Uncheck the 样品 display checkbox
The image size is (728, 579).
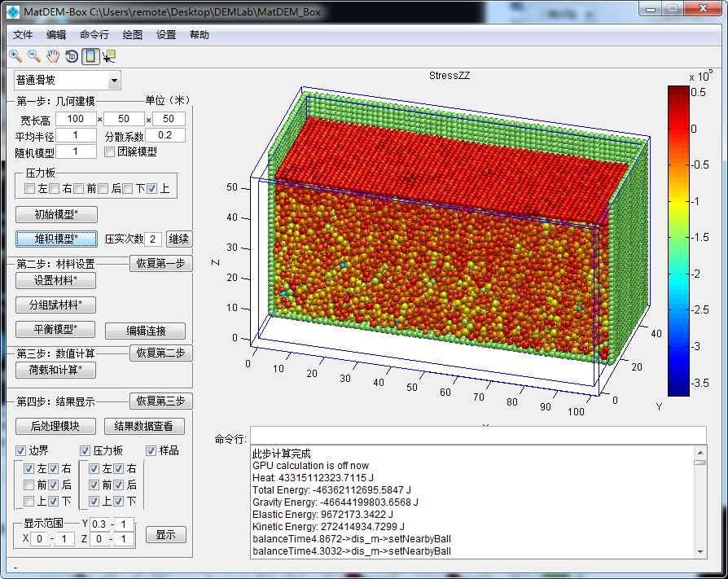(x=151, y=451)
